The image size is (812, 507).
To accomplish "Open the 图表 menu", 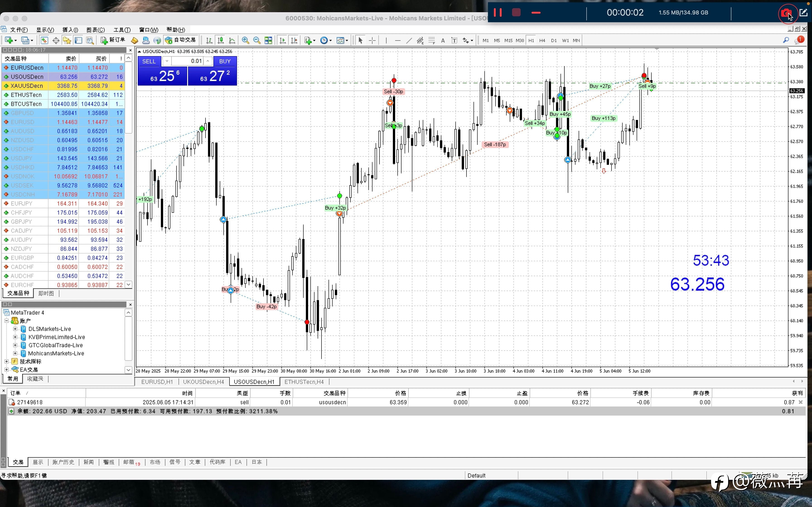I will click(95, 29).
